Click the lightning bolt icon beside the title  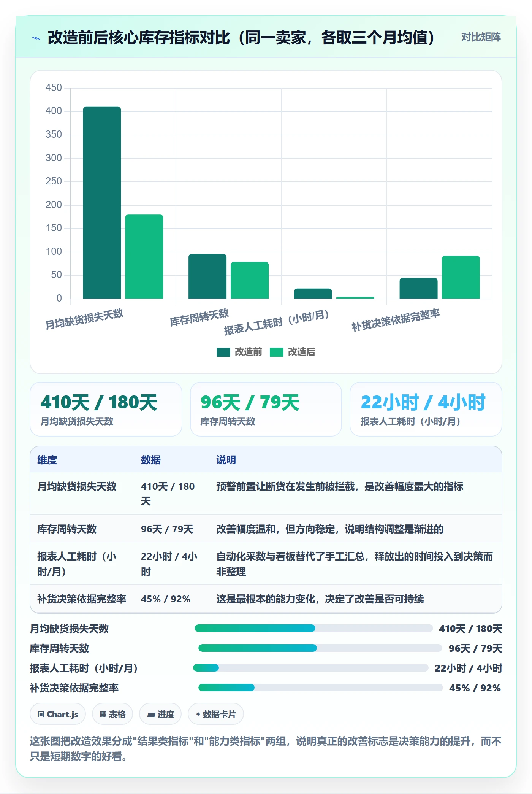click(36, 38)
